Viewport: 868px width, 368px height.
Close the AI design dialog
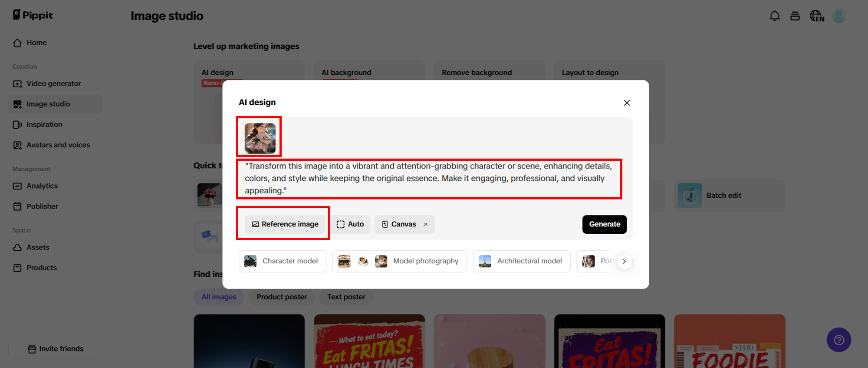coord(626,103)
